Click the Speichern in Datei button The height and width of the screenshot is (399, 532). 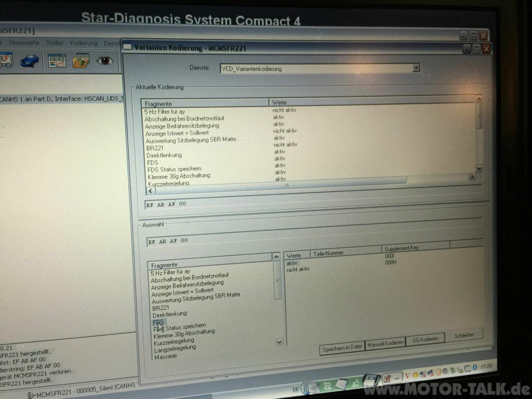(342, 348)
